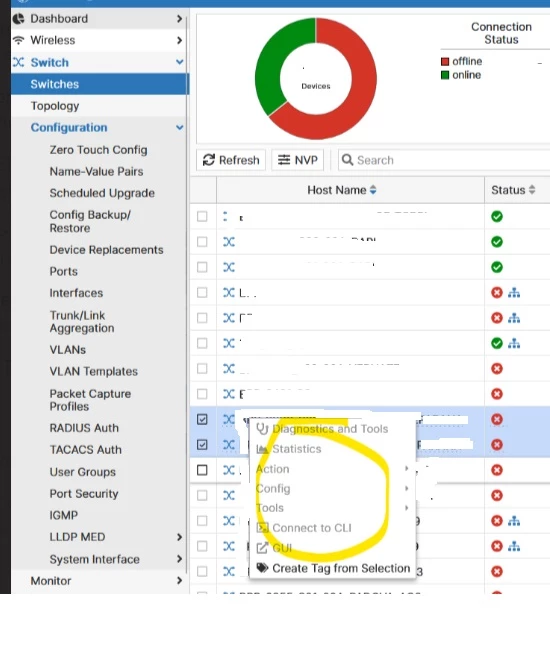Click the sliders icon beside the NVP label
Image resolution: width=550 pixels, height=669 pixels.
(x=284, y=160)
